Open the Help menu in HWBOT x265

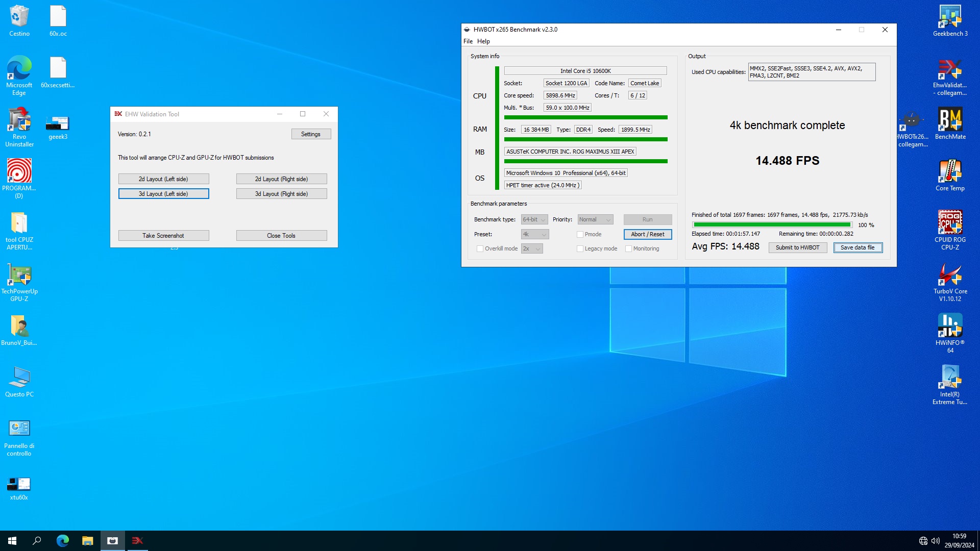[x=483, y=41]
